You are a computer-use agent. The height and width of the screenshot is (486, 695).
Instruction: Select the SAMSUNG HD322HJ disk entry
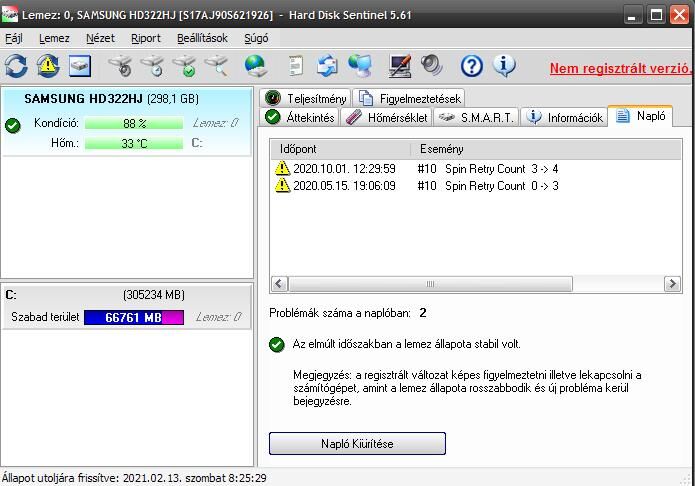[x=127, y=122]
